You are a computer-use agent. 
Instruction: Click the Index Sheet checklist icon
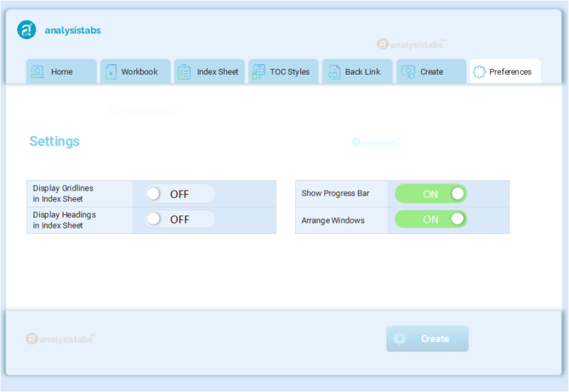pyautogui.click(x=184, y=72)
